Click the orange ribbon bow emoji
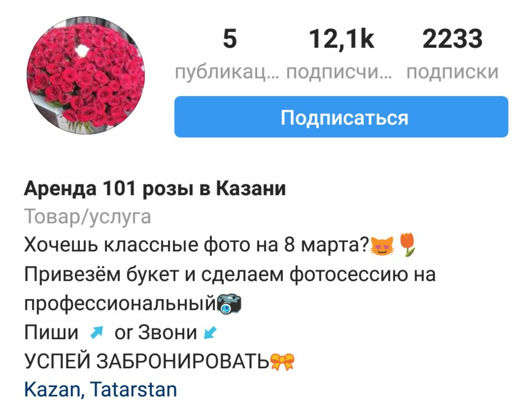The height and width of the screenshot is (419, 532). 282,361
